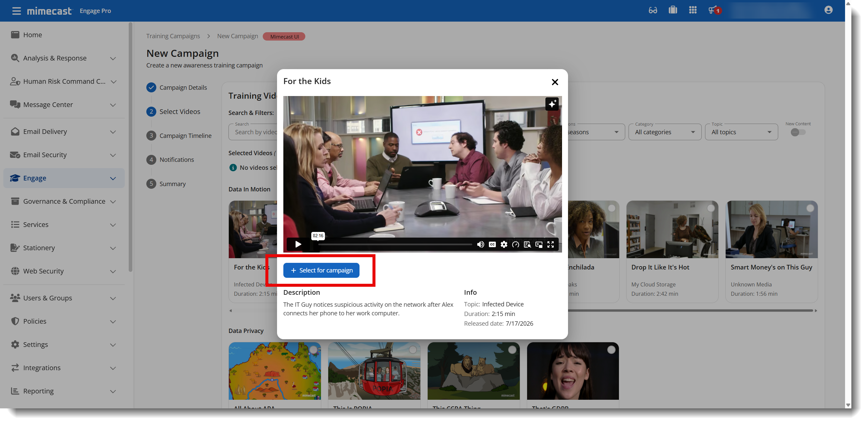The height and width of the screenshot is (425, 868).
Task: Open the Stationery section
Action: pyautogui.click(x=64, y=248)
